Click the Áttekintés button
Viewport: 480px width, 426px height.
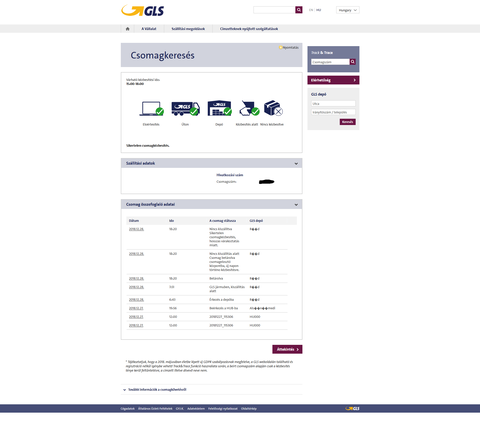point(287,349)
